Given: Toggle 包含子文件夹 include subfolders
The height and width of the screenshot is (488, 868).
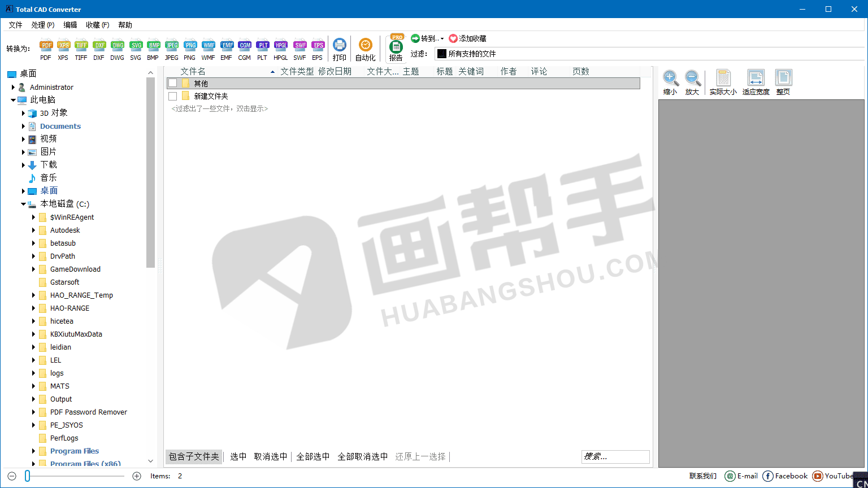Looking at the screenshot, I should (x=194, y=456).
